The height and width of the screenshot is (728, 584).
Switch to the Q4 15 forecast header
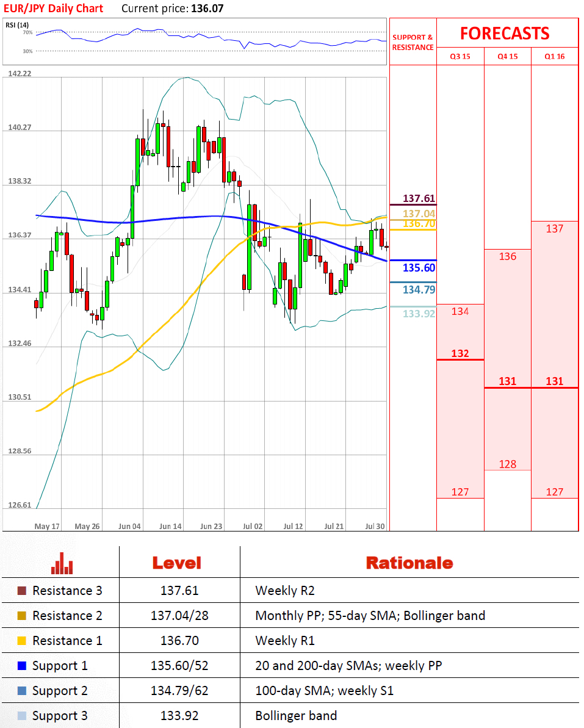point(507,56)
